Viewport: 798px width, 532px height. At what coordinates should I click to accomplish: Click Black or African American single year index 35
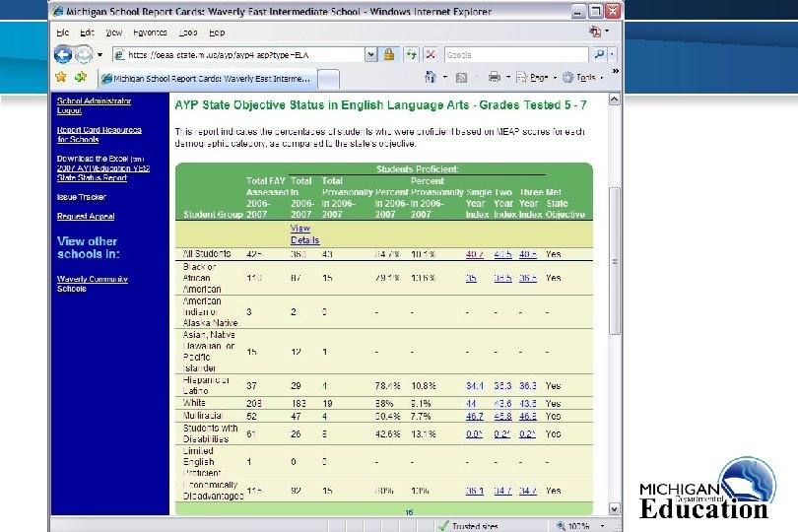(x=471, y=278)
